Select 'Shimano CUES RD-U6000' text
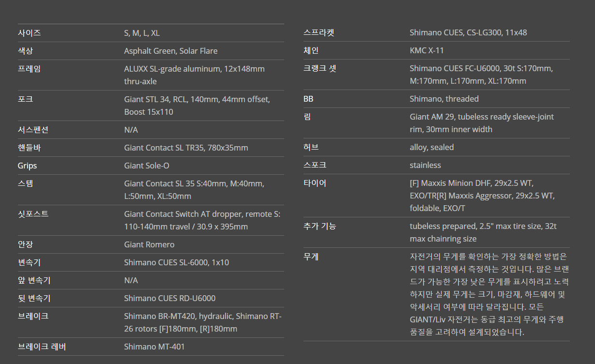Image resolution: width=595 pixels, height=364 pixels. click(170, 298)
